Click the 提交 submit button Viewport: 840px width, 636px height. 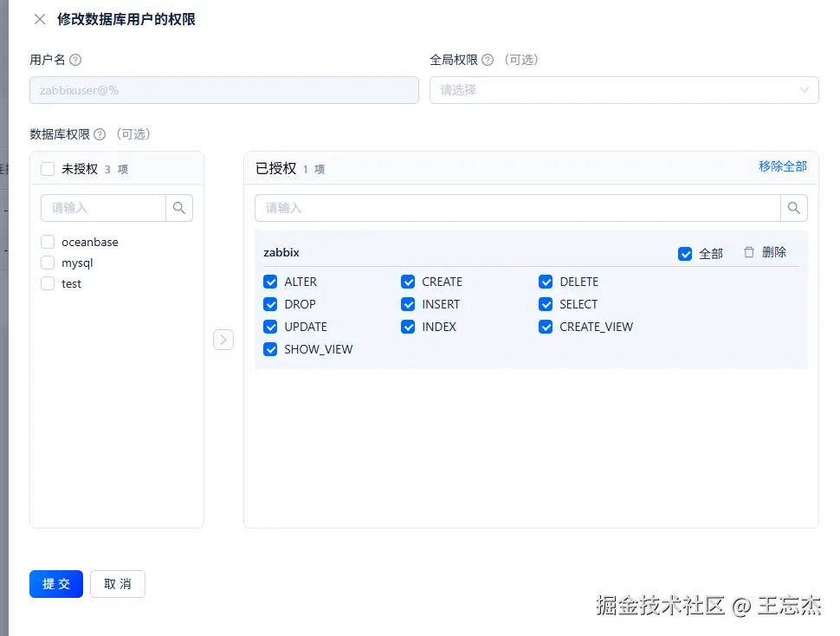coord(56,584)
